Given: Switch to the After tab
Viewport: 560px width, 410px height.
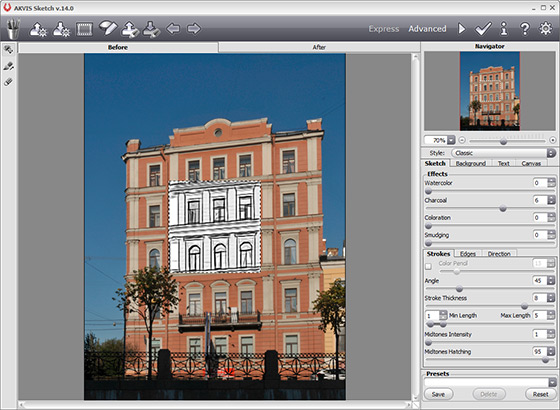Looking at the screenshot, I should (x=319, y=47).
